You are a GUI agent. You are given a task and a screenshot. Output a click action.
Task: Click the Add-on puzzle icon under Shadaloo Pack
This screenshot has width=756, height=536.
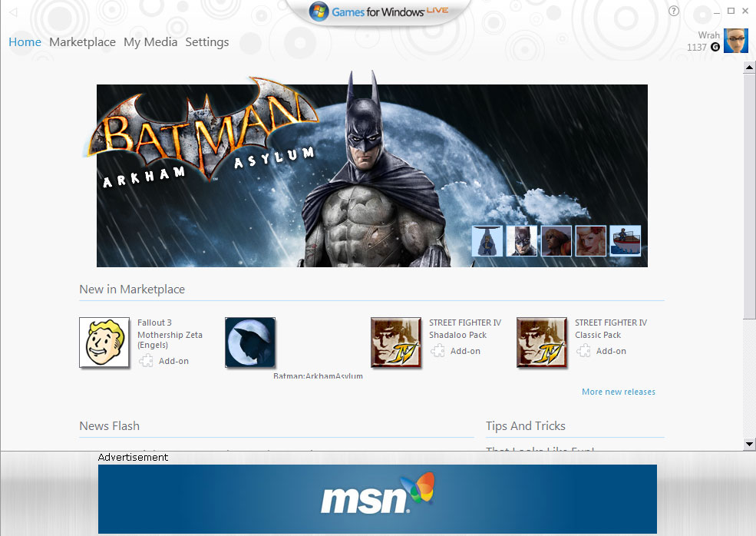[x=437, y=351]
